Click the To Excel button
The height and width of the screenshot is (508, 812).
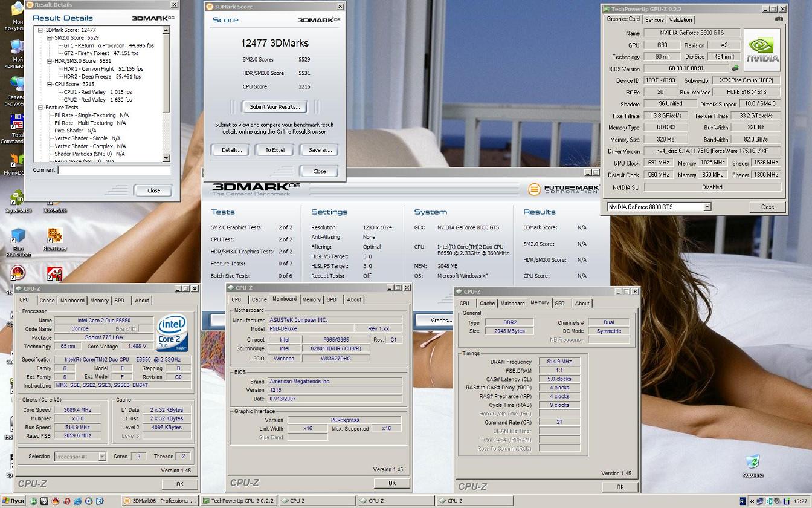275,150
